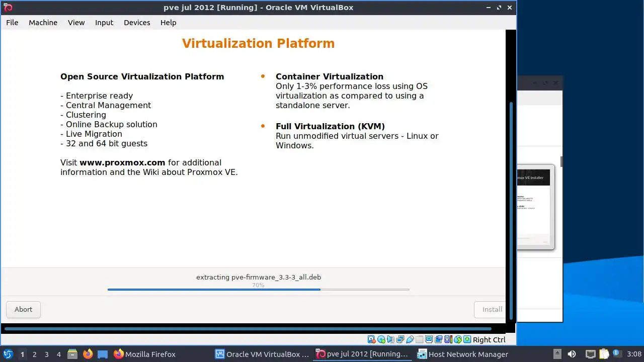Launch Firefox from the quick launch icon
The image size is (644, 362).
[x=88, y=354]
